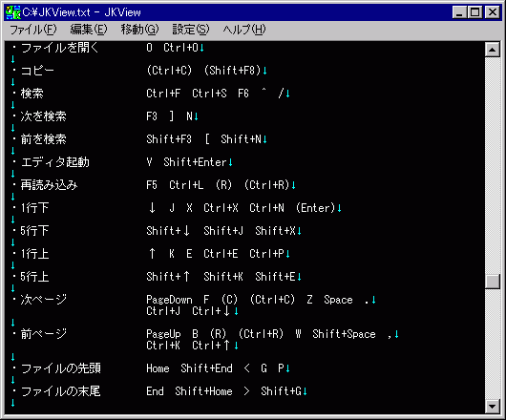The image size is (506, 420).
Task: Click the text Ctrl+N
Action: coord(266,208)
